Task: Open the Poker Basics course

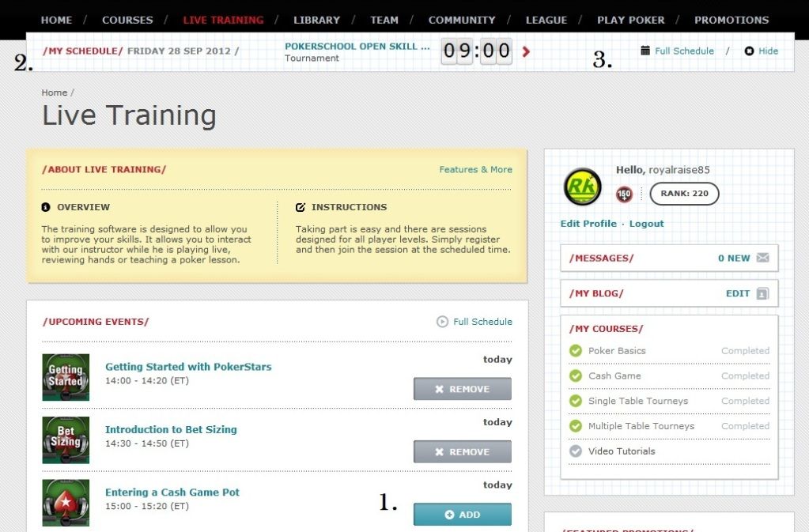Action: tap(617, 350)
